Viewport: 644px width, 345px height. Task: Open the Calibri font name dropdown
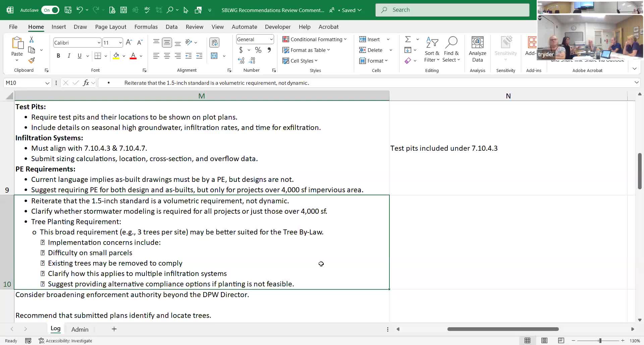point(99,43)
